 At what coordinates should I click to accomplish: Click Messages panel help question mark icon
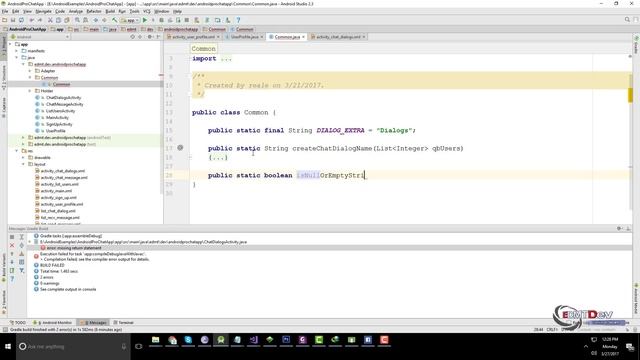pyautogui.click(x=12, y=279)
